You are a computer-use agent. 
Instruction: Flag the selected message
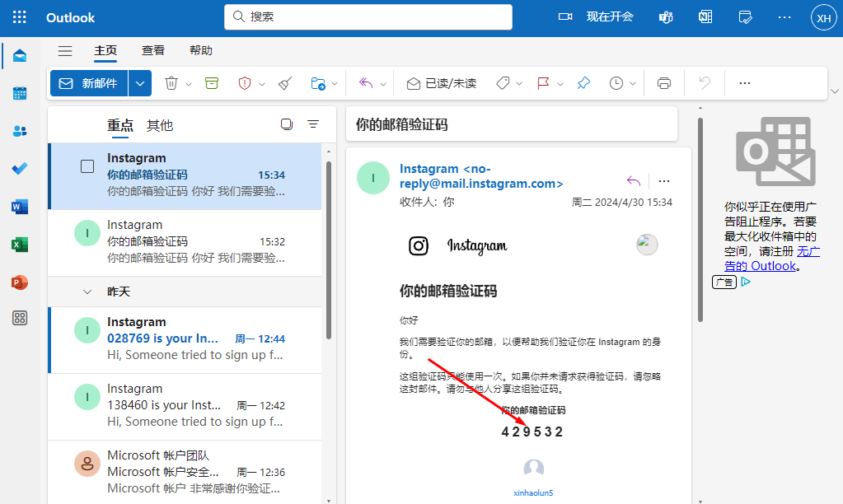pos(543,83)
